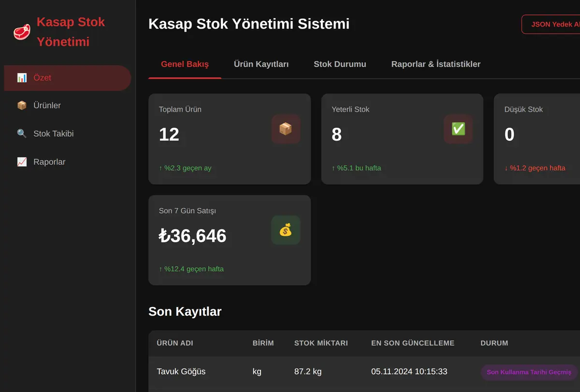The width and height of the screenshot is (580, 392).
Task: Switch to the Stok Durumu tab
Action: tap(340, 64)
